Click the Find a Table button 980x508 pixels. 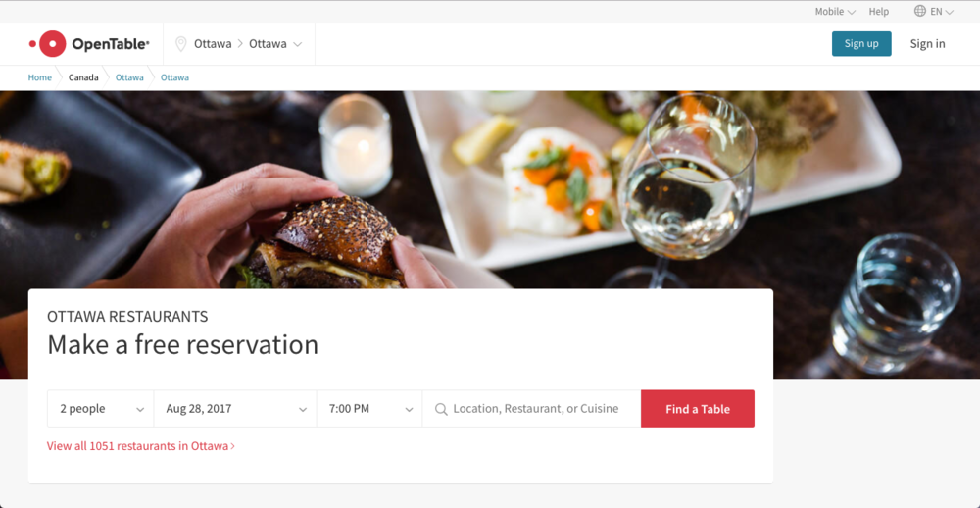pos(698,409)
